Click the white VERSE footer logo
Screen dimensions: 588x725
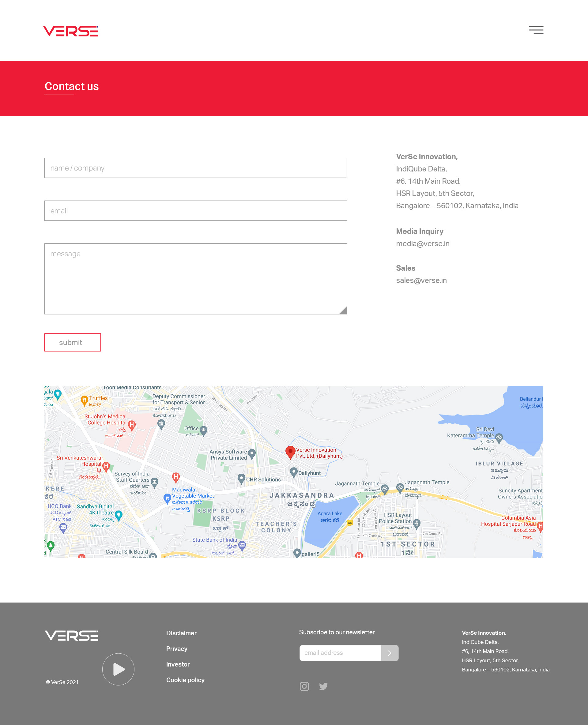71,636
